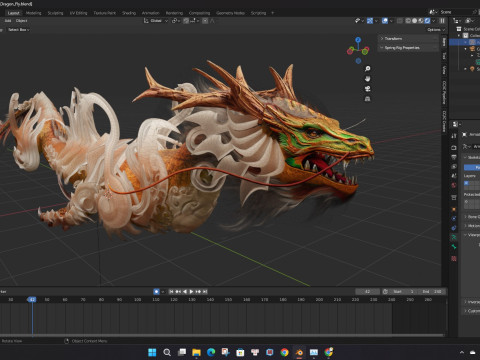This screenshot has height=360, width=480.
Task: Open the Tool tab in Properties editor
Action: (x=454, y=136)
